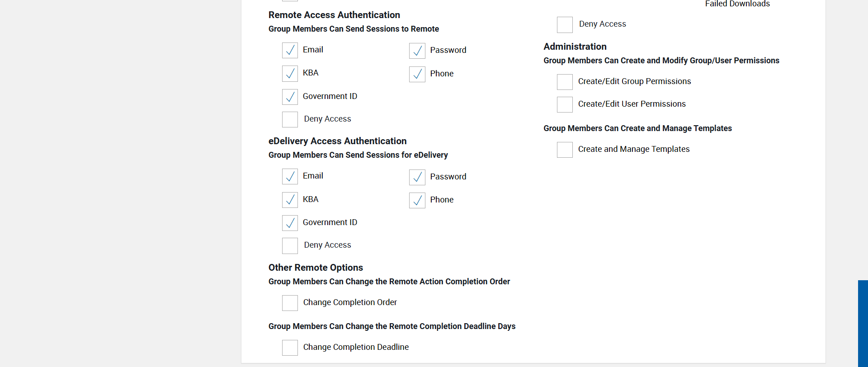Uncheck Email under Remote Access Authentication
868x367 pixels.
coord(290,50)
